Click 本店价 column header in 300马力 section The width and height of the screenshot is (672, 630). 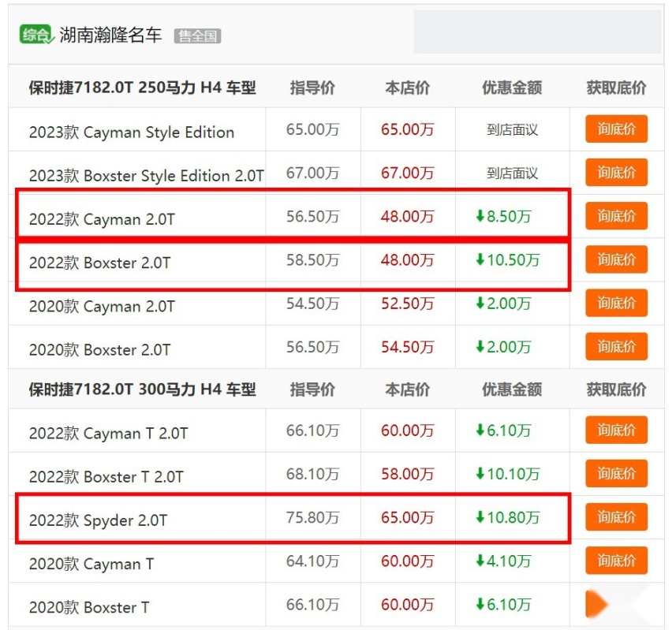tap(407, 390)
